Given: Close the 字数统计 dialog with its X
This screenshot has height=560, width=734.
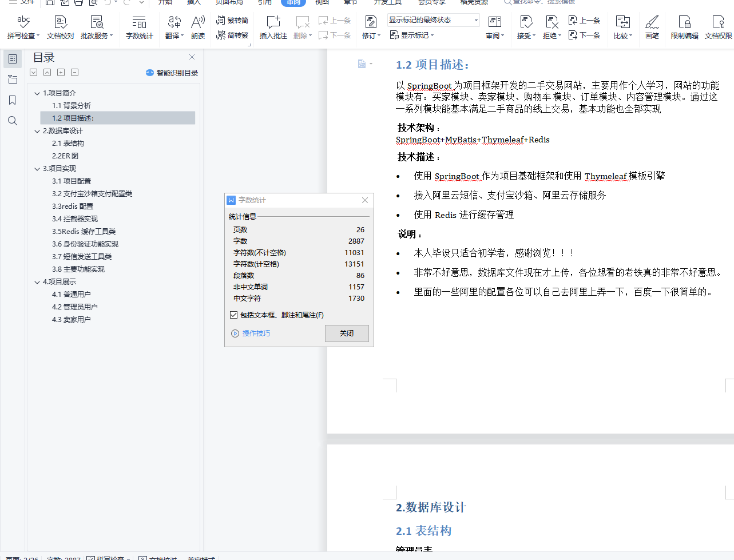Looking at the screenshot, I should tap(365, 200).
